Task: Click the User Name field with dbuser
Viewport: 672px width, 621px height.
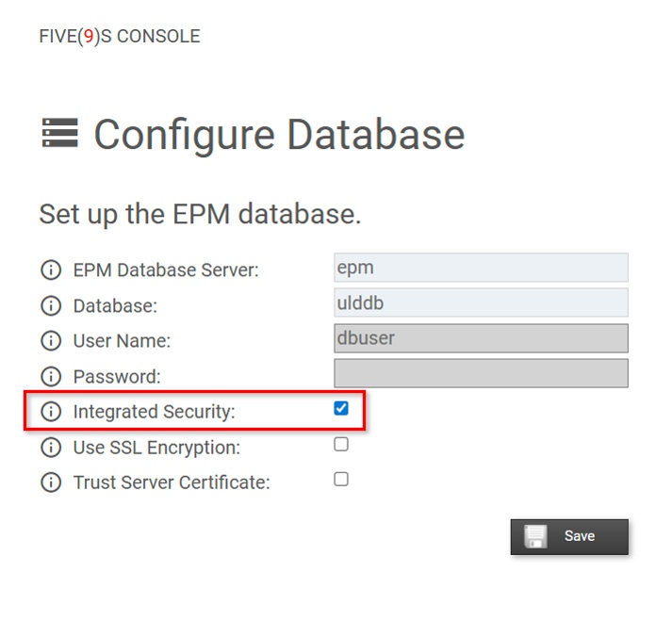Action: (481, 338)
